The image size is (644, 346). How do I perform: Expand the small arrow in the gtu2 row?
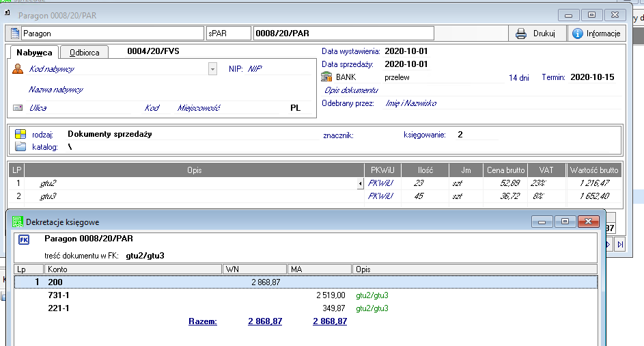coord(360,184)
